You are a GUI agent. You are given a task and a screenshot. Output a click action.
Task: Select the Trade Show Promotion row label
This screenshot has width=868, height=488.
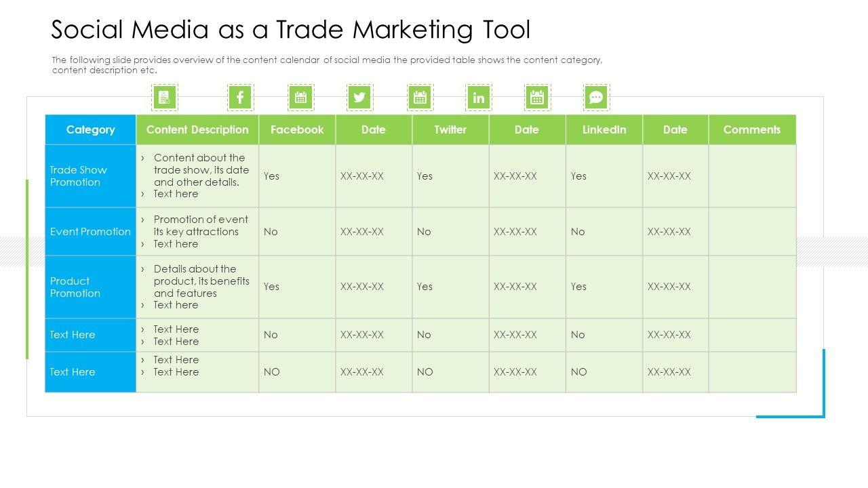tap(79, 176)
